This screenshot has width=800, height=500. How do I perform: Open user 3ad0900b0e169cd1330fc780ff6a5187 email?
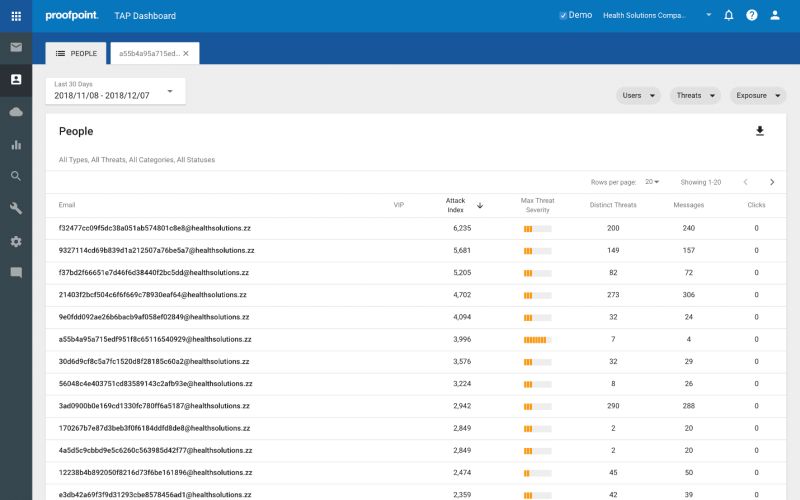click(x=154, y=406)
